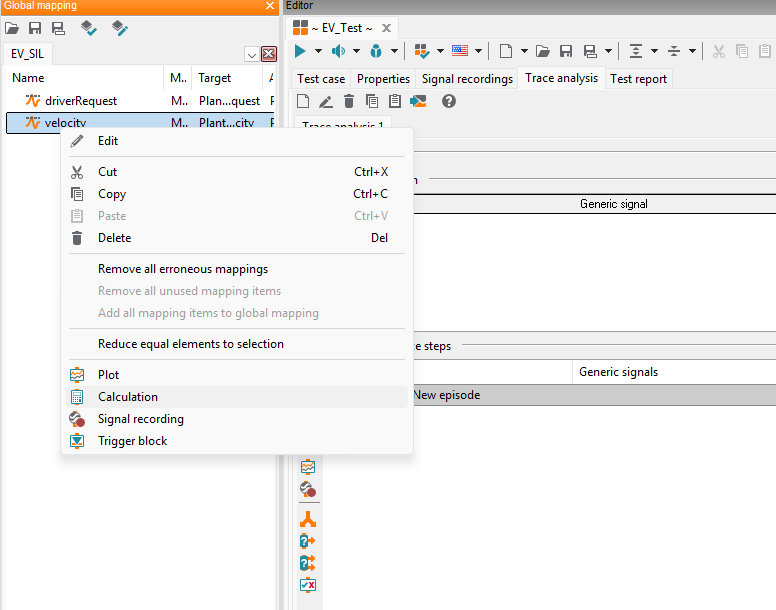Open the EV_SIL mapping dropdown chevron
The image size is (776, 610).
tap(251, 54)
